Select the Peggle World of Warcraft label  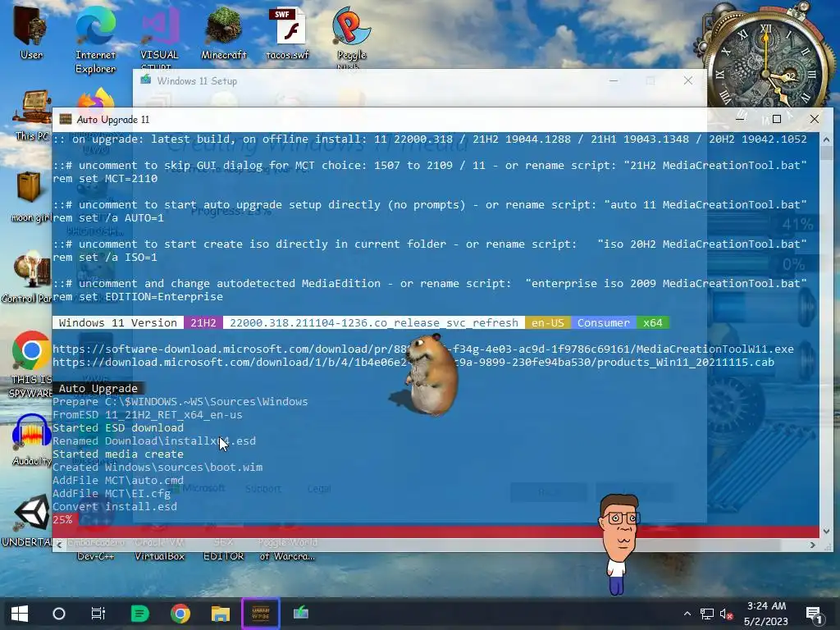coord(288,550)
